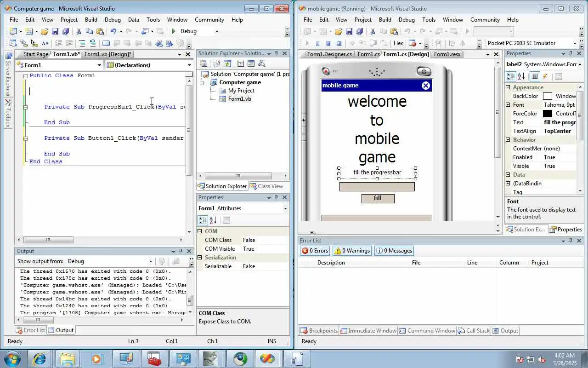Click View Code icon in Solution Explorer toolbar
Screen dimensions: 588x368
241,64
